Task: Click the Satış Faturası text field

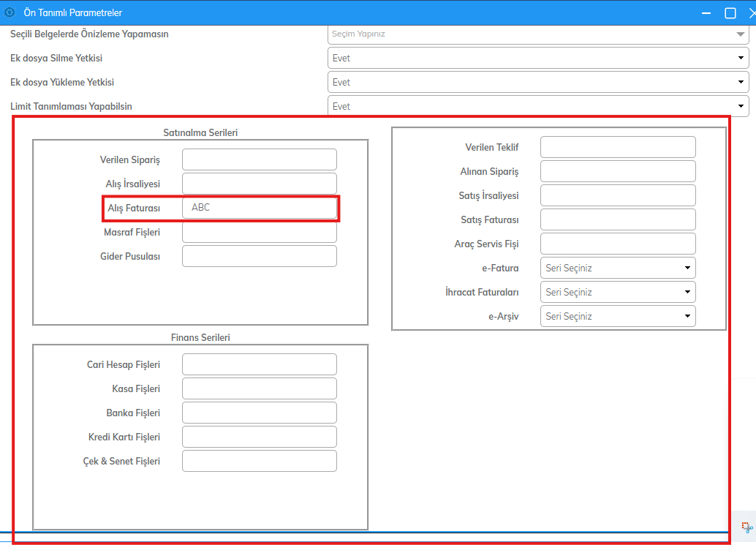Action: click(618, 219)
